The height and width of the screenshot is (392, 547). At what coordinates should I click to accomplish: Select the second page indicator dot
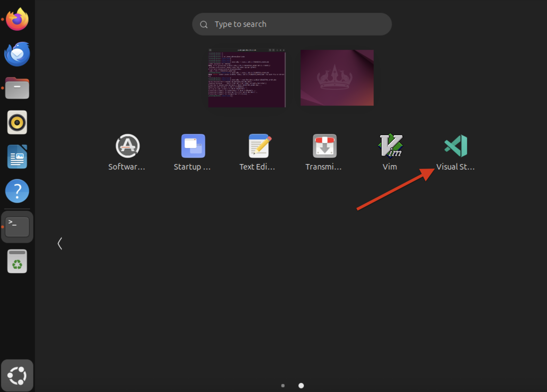301,386
